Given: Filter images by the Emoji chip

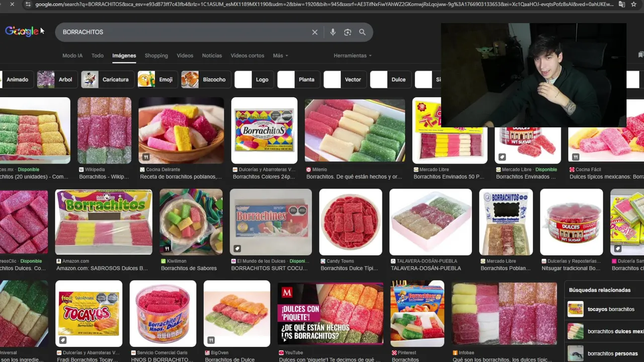Looking at the screenshot, I should click(x=157, y=79).
